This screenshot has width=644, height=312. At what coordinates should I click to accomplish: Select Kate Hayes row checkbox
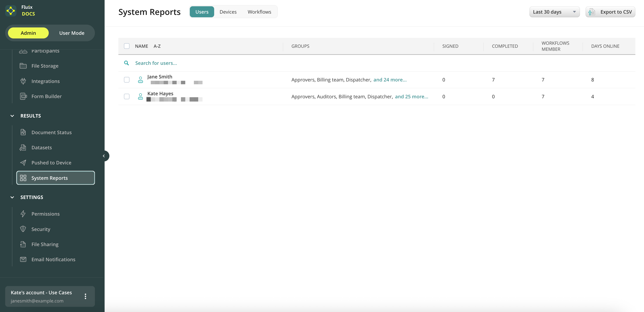tap(127, 96)
